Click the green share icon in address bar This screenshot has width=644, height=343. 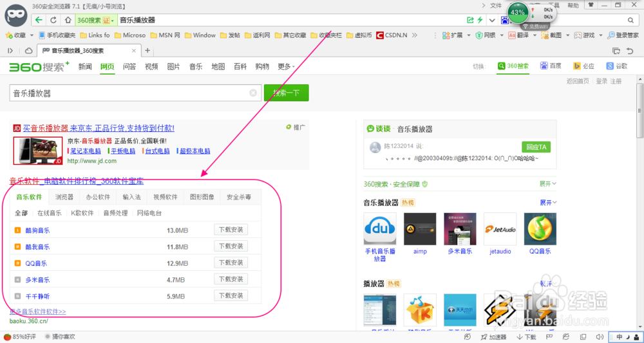(470, 20)
